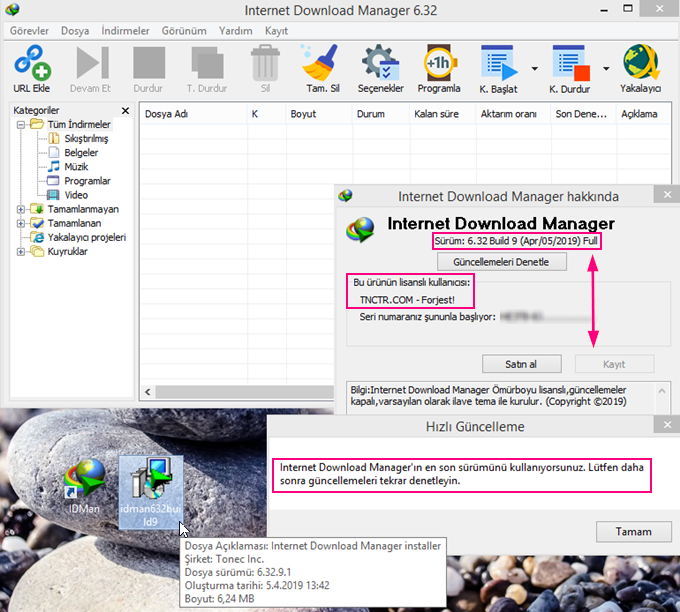Sort by Açıklama column header
The height and width of the screenshot is (612, 680).
644,114
